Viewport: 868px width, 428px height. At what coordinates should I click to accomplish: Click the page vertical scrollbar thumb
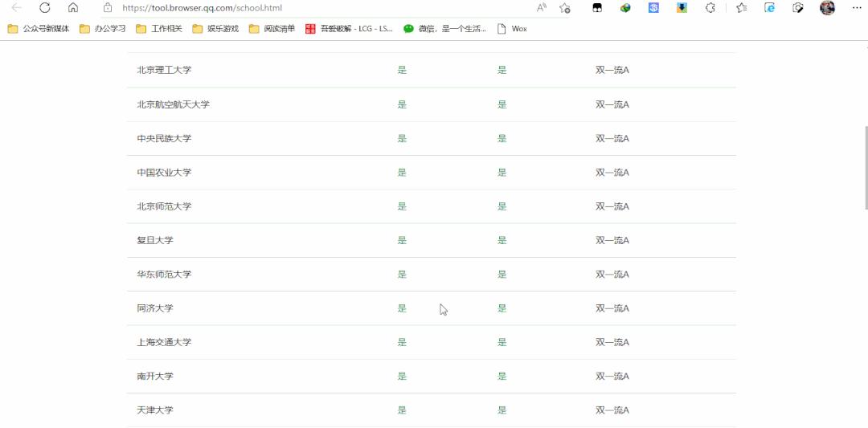coord(866,168)
